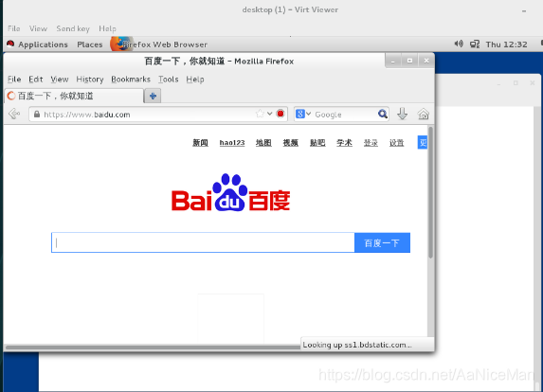
Task: Click the 视频 link
Action: 291,143
